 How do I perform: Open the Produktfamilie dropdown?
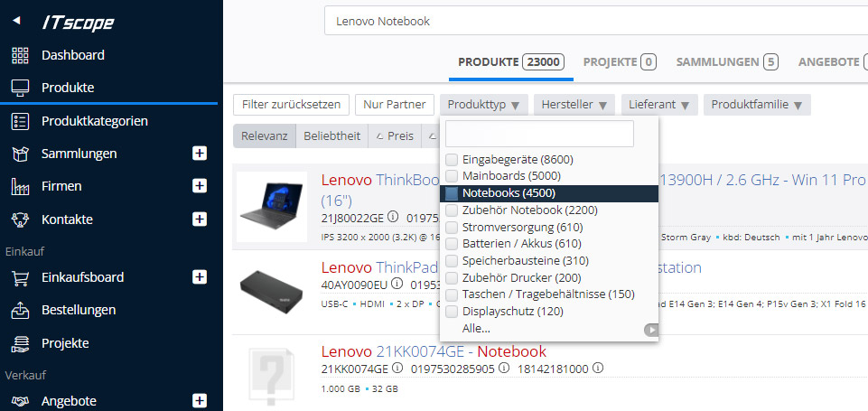point(757,105)
